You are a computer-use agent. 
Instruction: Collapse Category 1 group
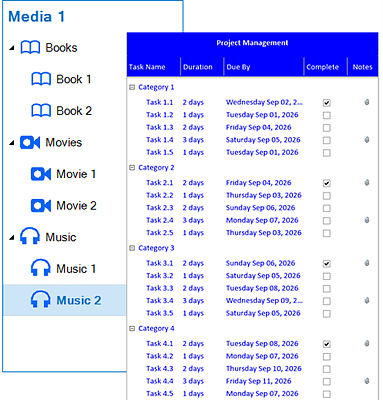132,87
